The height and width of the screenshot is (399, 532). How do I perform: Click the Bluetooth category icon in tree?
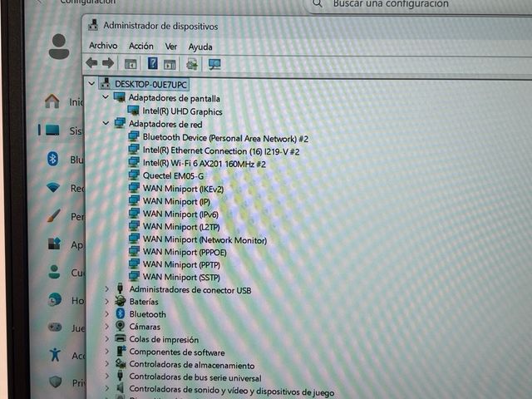(x=120, y=313)
